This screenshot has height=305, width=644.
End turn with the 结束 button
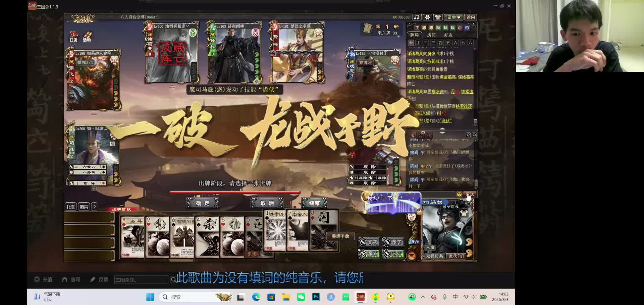click(314, 203)
